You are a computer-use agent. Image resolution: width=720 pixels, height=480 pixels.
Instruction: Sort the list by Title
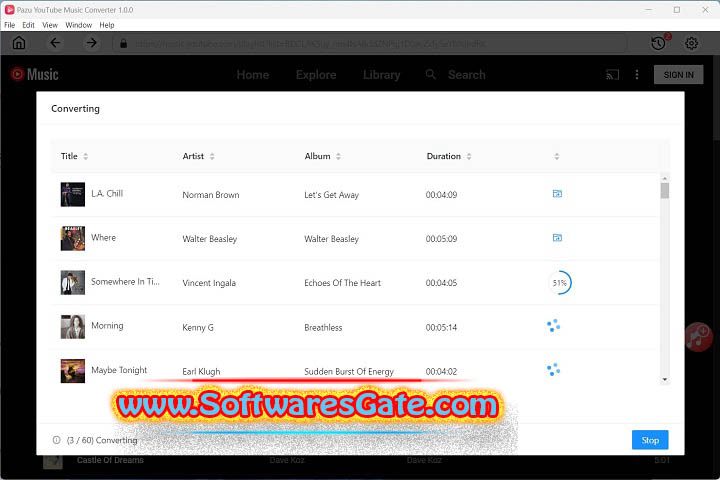coord(85,156)
